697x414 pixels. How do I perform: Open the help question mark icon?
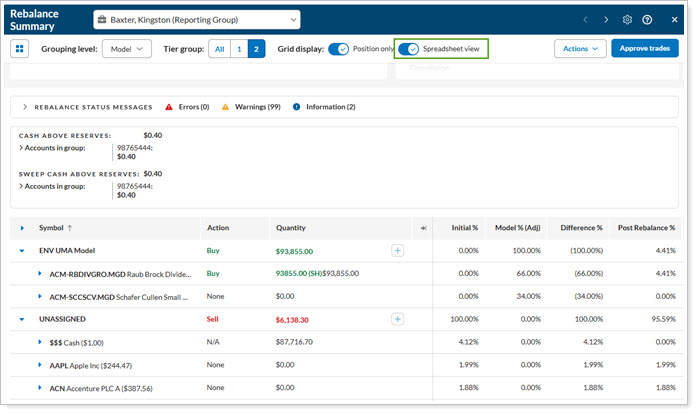coord(648,20)
